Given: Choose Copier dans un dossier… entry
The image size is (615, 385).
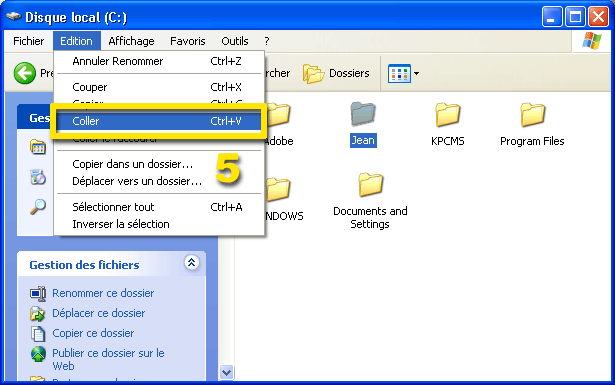Looking at the screenshot, I should pyautogui.click(x=159, y=164).
